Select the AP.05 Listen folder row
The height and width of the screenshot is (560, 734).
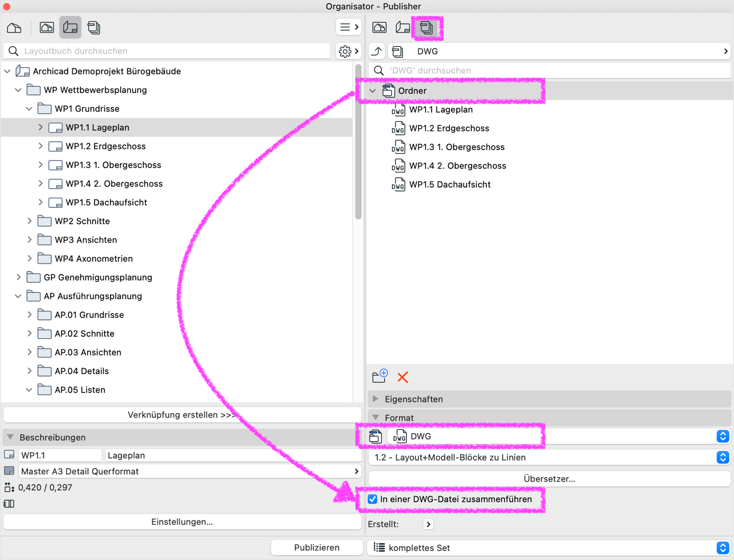click(x=177, y=390)
